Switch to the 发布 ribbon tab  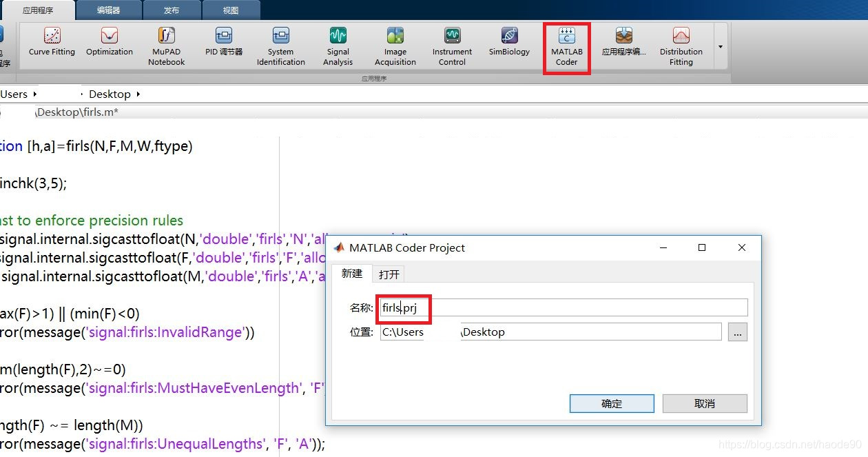[x=172, y=10]
